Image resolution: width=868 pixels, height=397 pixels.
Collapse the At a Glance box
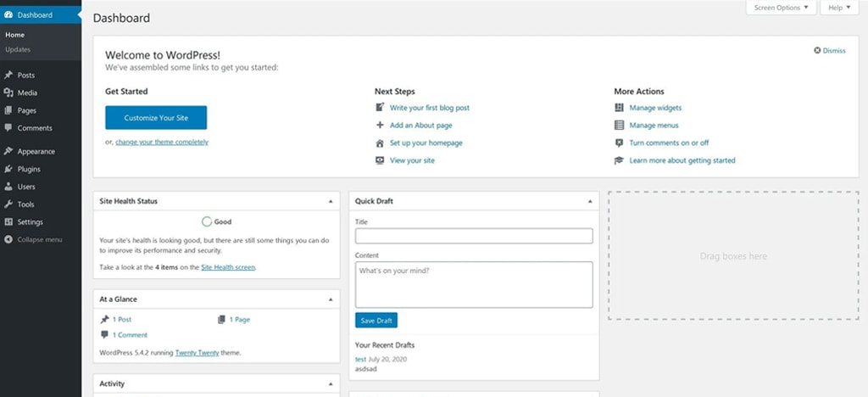click(331, 299)
